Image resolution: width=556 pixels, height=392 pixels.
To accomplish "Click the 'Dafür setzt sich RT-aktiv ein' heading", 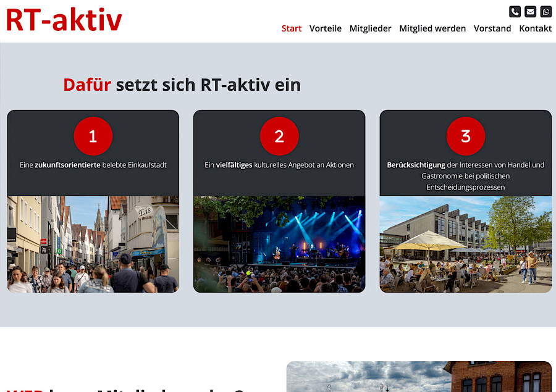I will pyautogui.click(x=182, y=85).
